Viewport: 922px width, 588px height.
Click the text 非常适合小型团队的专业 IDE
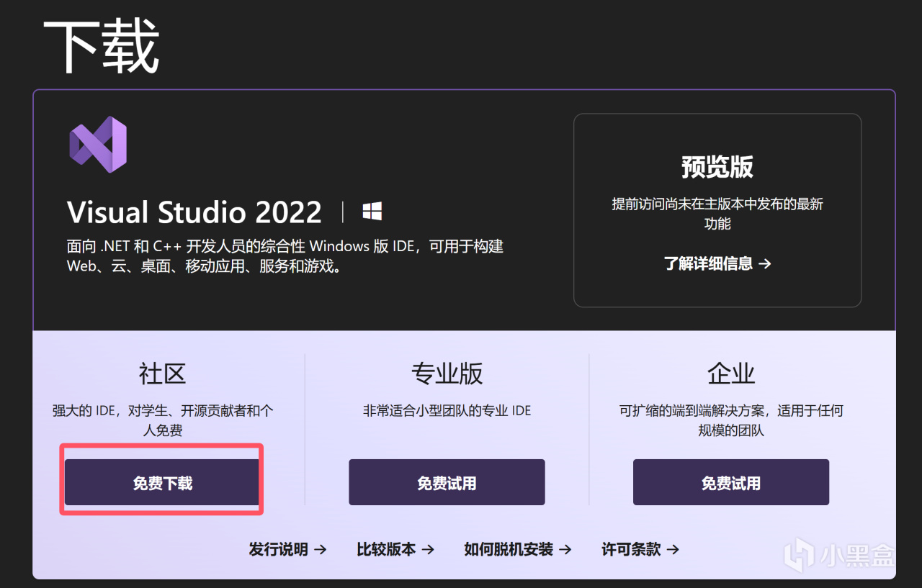tap(447, 411)
